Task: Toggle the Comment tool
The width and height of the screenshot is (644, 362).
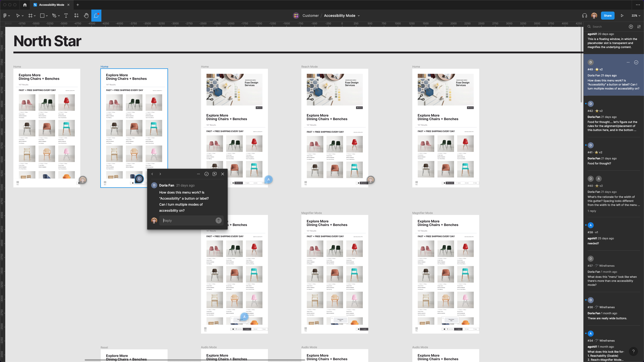Action: coord(96,16)
